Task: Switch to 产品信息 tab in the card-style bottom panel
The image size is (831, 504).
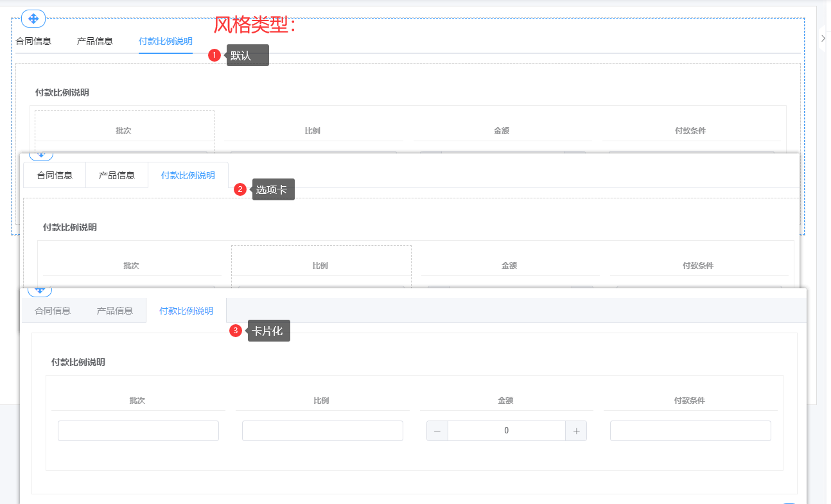Action: coord(115,311)
